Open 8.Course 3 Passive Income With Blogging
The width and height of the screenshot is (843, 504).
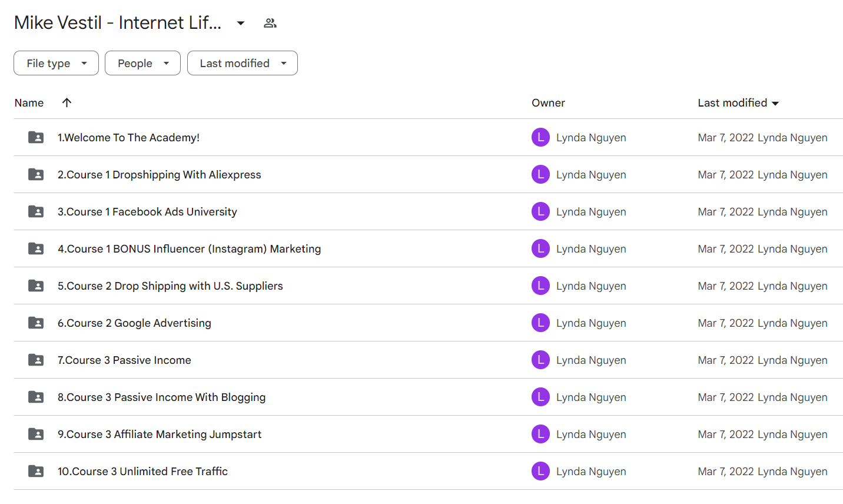tap(161, 397)
